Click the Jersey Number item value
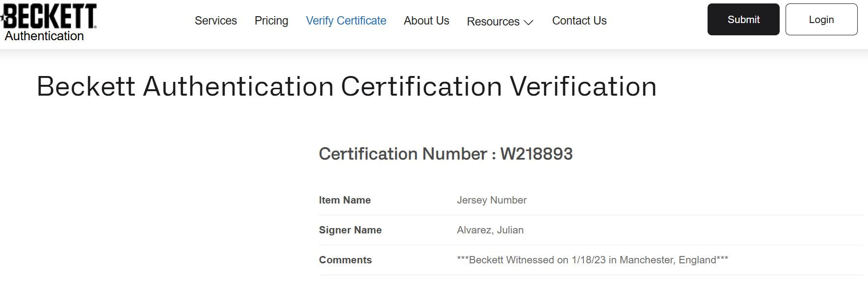 coord(491,200)
